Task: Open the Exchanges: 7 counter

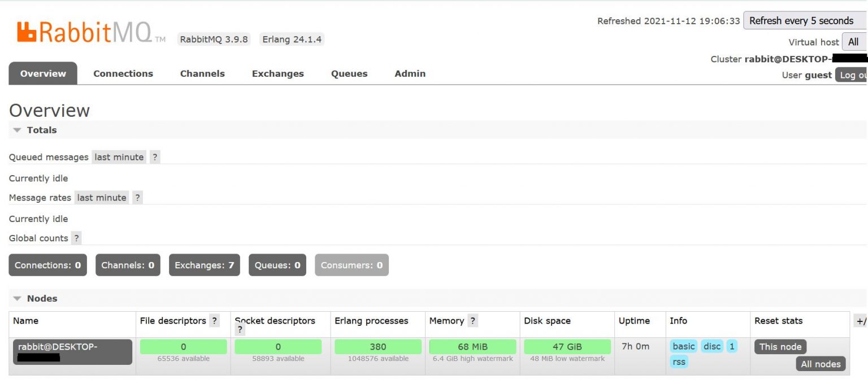Action: 204,264
